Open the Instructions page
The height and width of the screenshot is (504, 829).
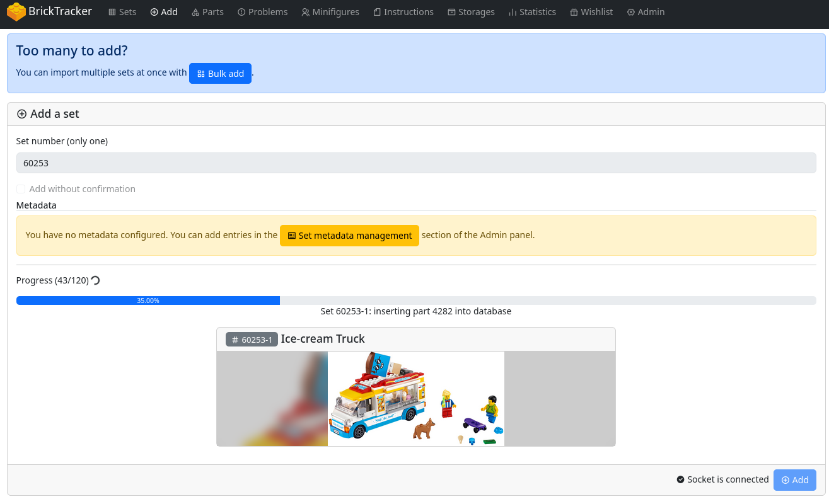click(403, 12)
